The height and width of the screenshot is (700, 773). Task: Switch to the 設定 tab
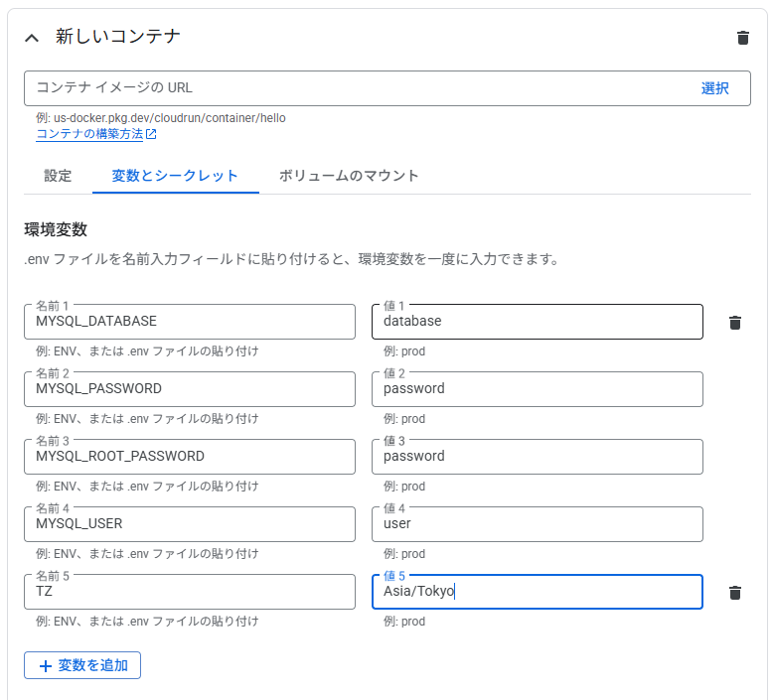tap(58, 176)
